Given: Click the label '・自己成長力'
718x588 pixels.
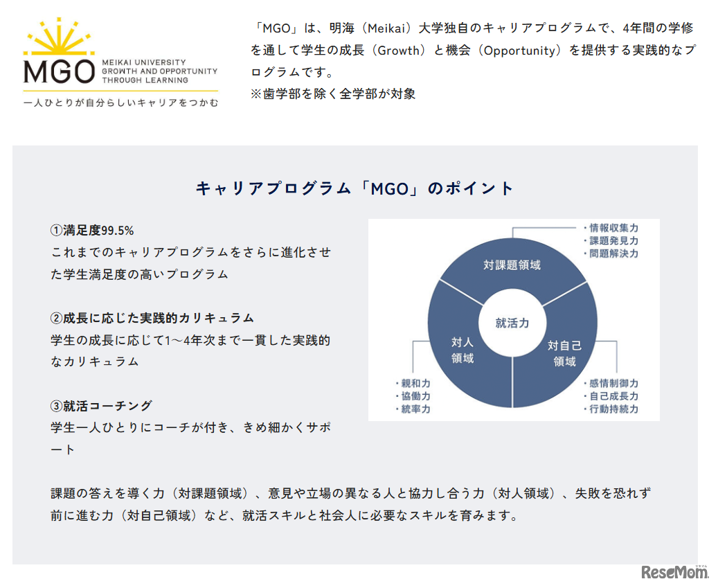Looking at the screenshot, I should click(610, 396).
